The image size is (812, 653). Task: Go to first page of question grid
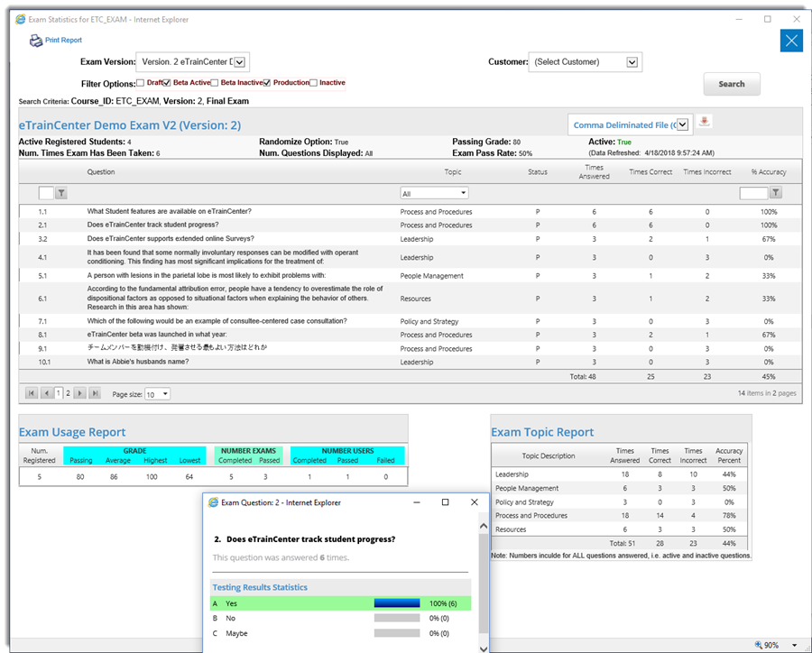31,393
